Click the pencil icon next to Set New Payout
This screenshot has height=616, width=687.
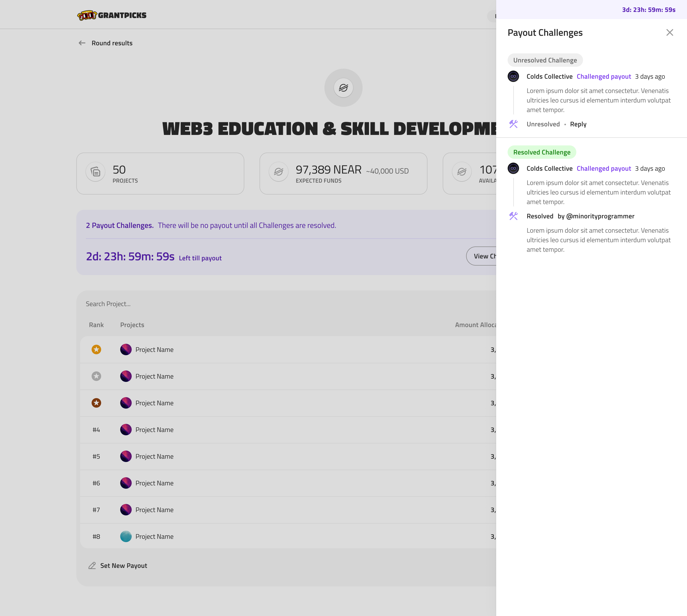[x=92, y=565]
